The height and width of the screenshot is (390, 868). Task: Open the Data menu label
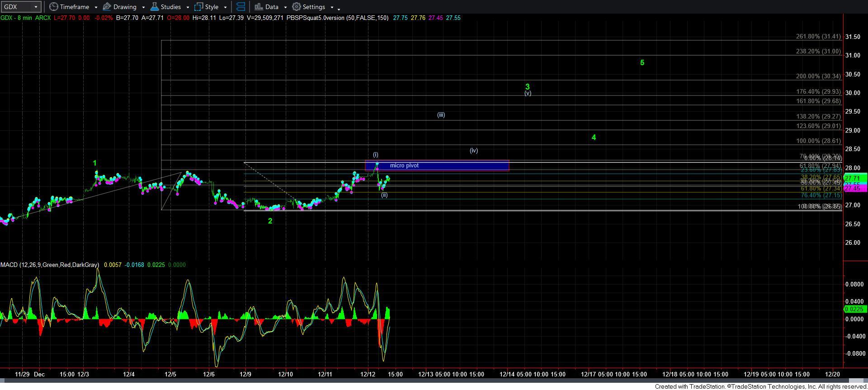click(x=272, y=7)
